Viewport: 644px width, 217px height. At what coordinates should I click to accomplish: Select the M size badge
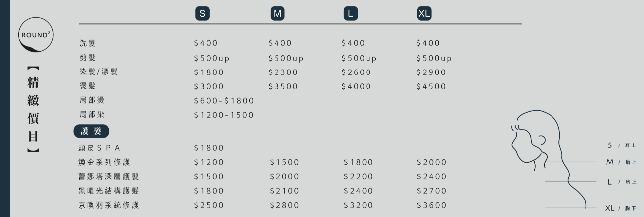(277, 14)
